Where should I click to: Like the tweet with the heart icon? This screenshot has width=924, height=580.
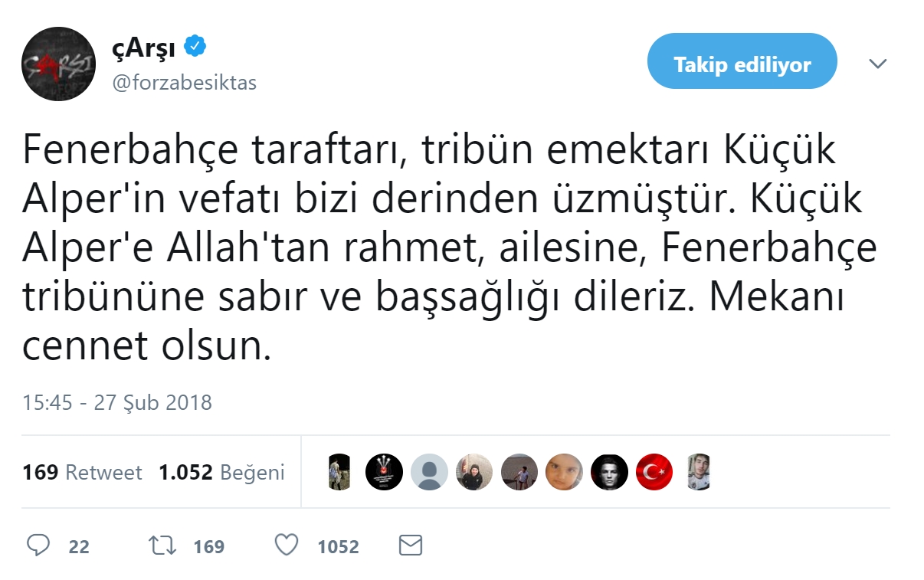tap(287, 546)
